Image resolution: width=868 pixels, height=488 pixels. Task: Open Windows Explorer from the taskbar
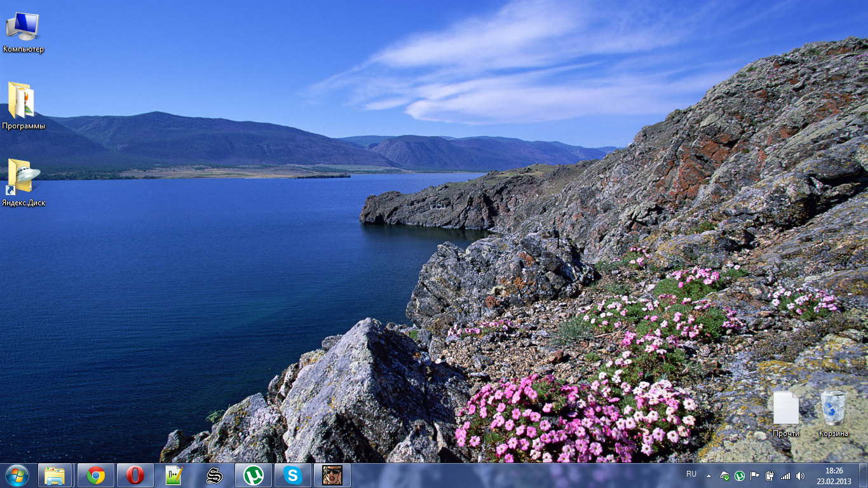coord(55,475)
